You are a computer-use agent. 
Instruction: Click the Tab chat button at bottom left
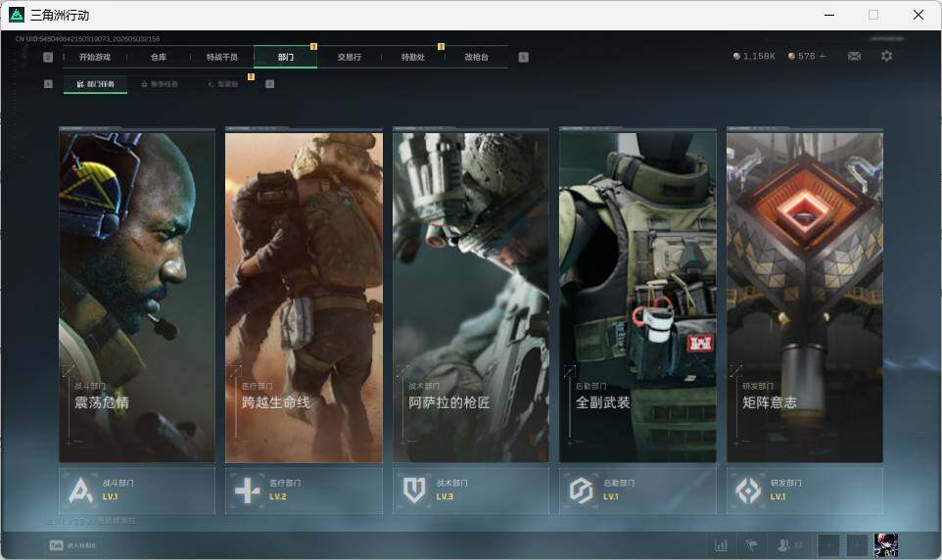click(73, 545)
